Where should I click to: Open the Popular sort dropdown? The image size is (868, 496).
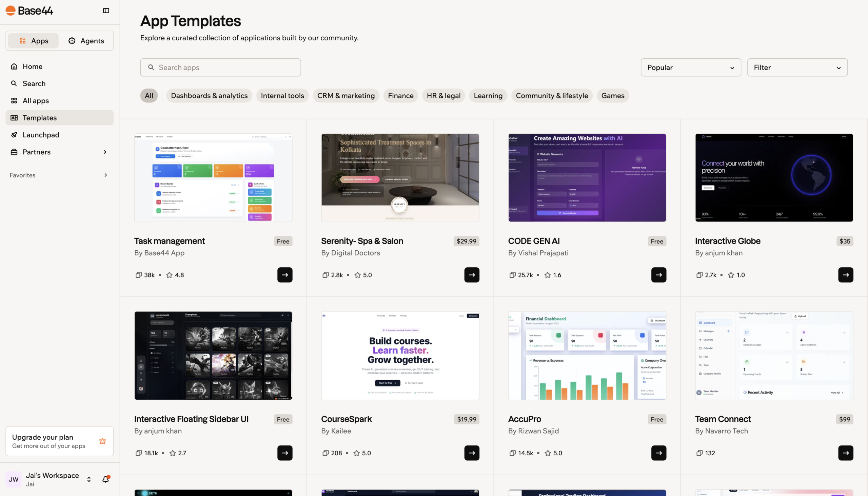691,68
